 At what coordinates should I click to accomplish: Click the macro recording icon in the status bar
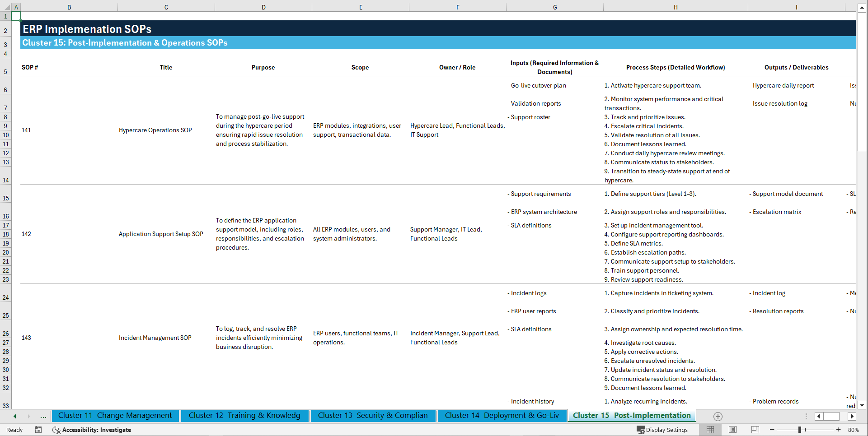(38, 430)
